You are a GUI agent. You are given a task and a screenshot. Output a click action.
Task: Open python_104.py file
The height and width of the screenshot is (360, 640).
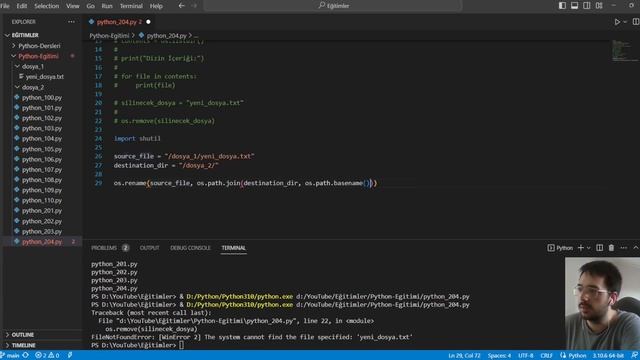click(42, 139)
